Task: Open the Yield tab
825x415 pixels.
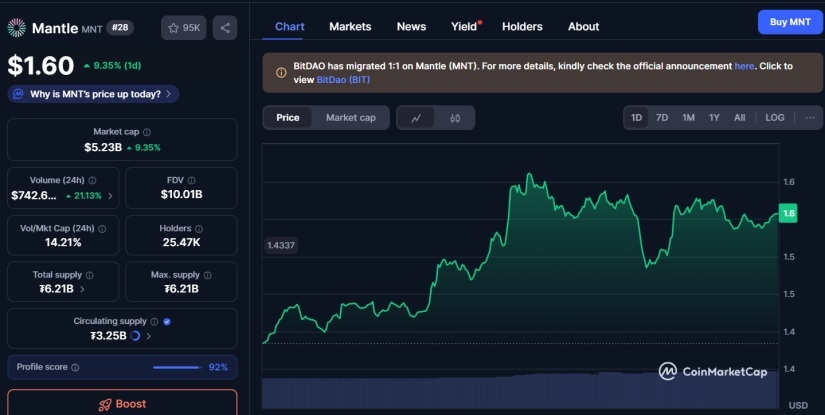Action: [x=465, y=26]
